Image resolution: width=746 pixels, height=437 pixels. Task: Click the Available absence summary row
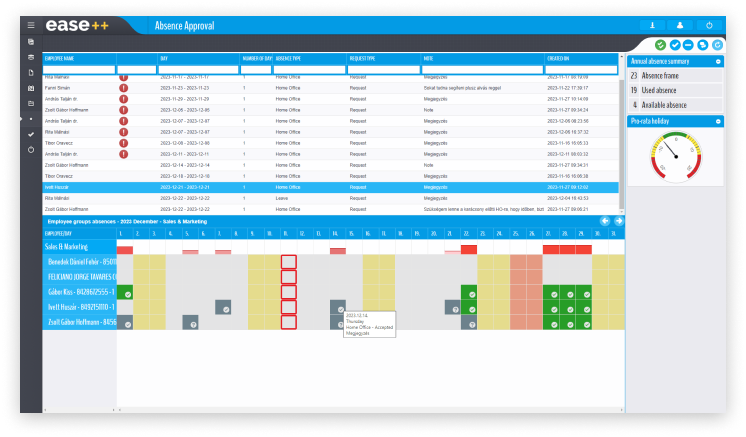click(675, 105)
